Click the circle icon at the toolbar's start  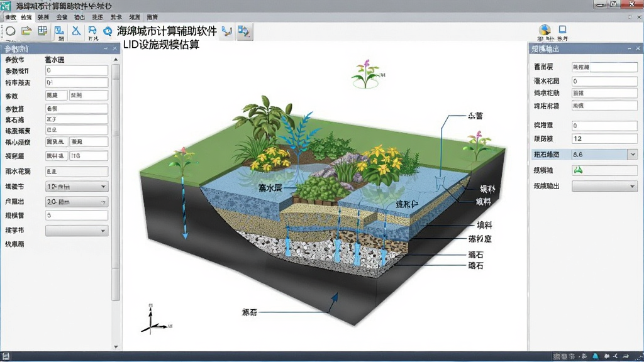click(x=10, y=31)
